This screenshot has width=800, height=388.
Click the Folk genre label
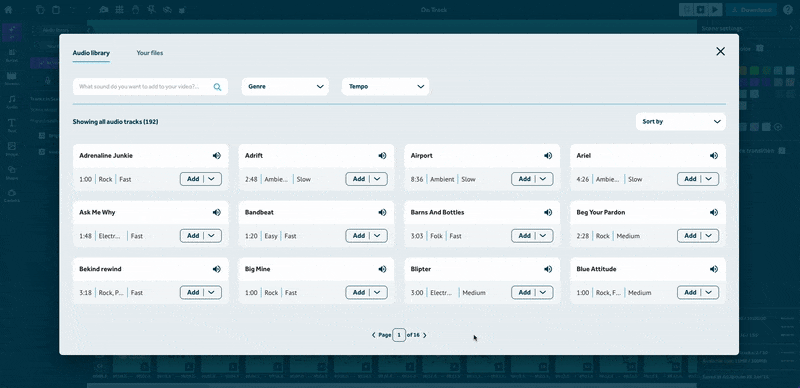click(x=437, y=236)
